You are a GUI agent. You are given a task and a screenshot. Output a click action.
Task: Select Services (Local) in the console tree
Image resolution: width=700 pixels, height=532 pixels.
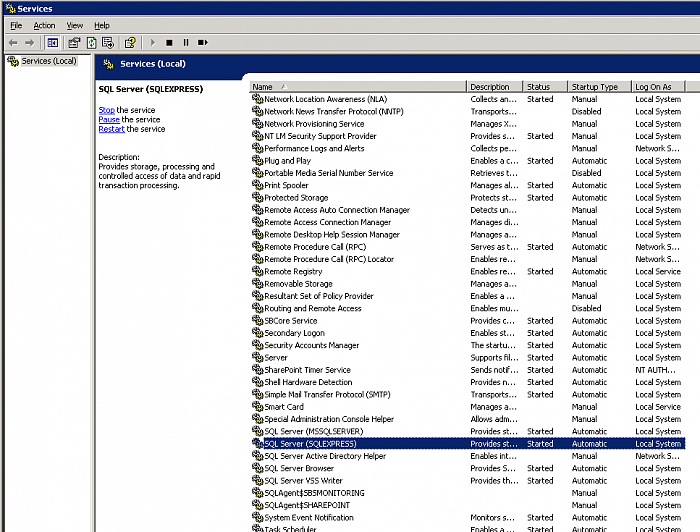pyautogui.click(x=49, y=61)
